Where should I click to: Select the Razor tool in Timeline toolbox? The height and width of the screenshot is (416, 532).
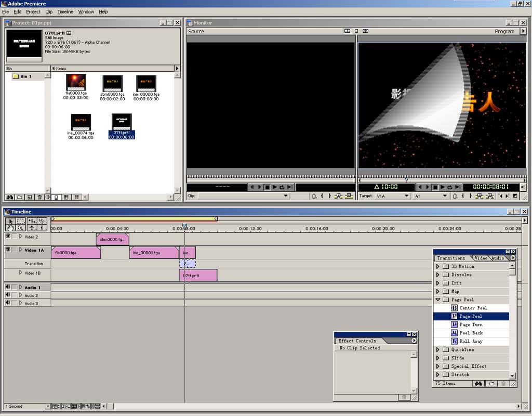click(42, 221)
